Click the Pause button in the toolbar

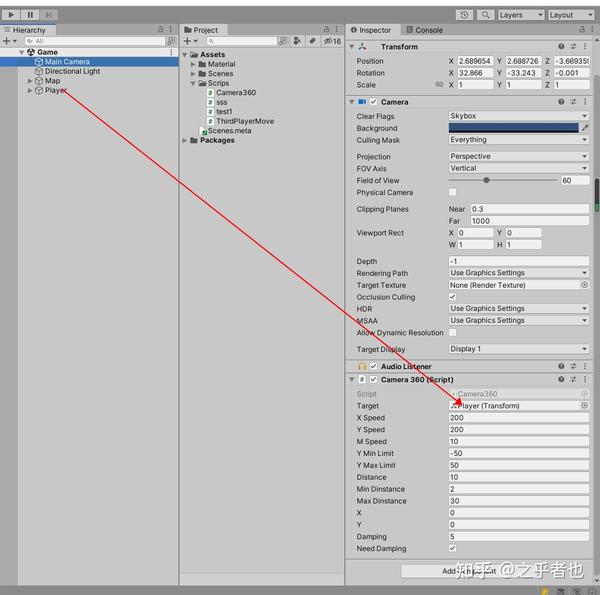click(29, 15)
